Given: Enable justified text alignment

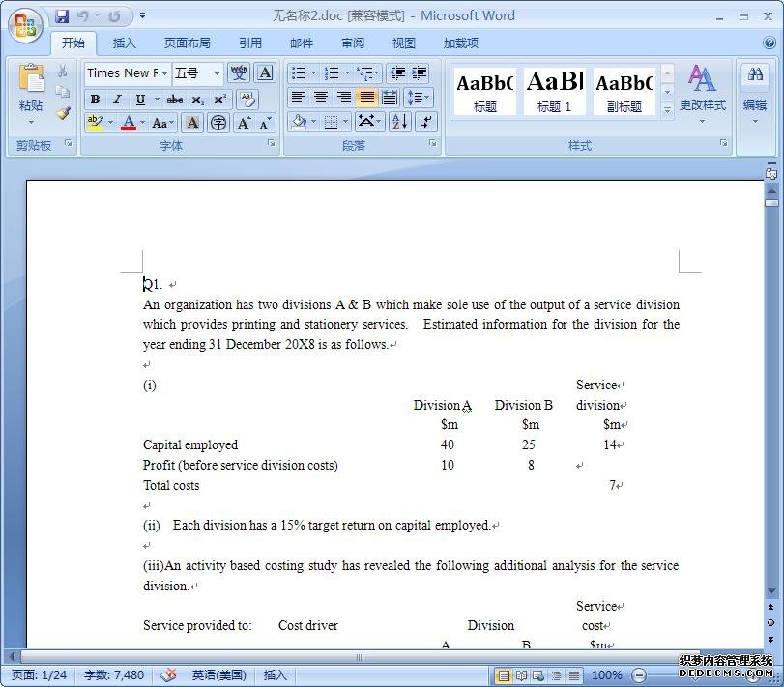Looking at the screenshot, I should click(x=366, y=98).
